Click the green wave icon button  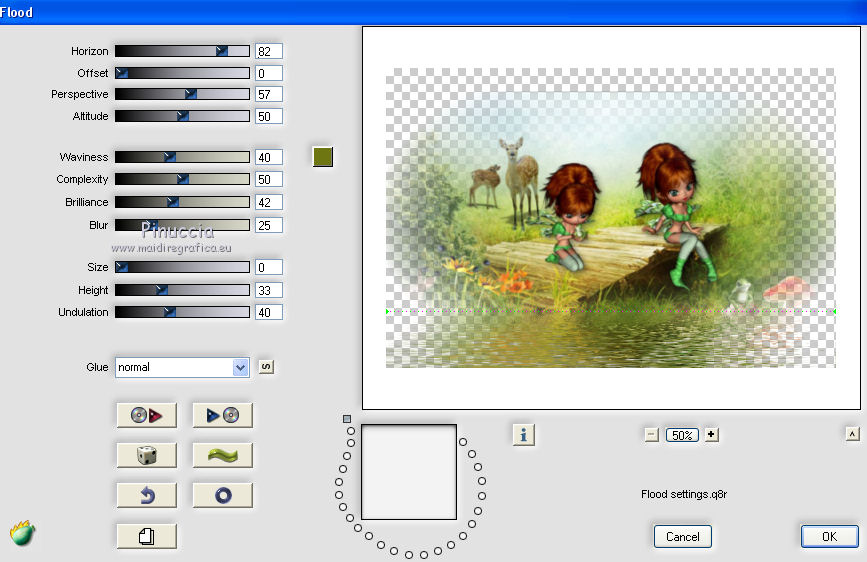pos(222,455)
